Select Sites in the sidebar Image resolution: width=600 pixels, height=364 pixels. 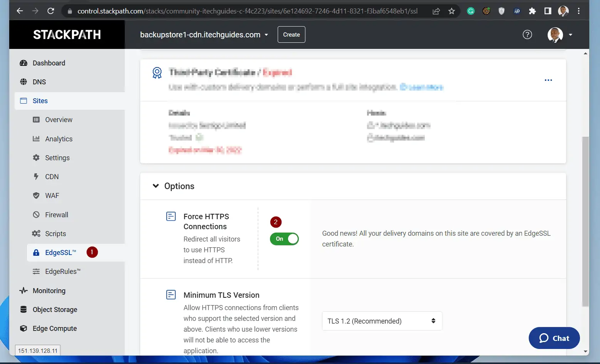(70, 101)
